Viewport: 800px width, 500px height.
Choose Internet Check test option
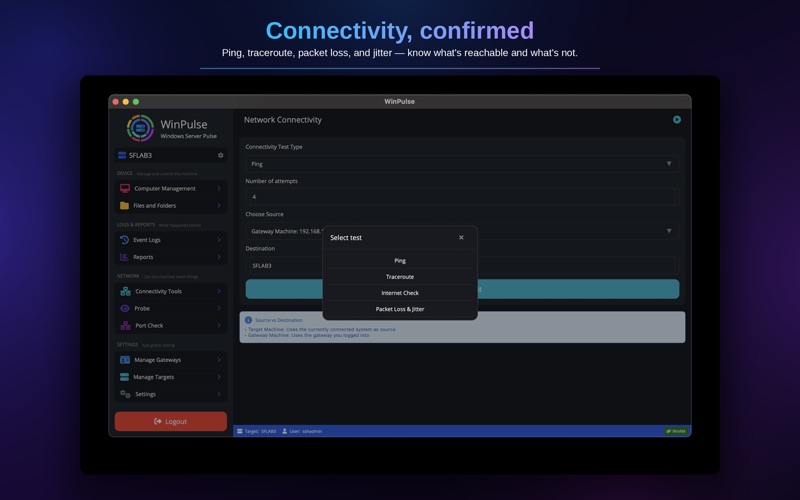(400, 293)
